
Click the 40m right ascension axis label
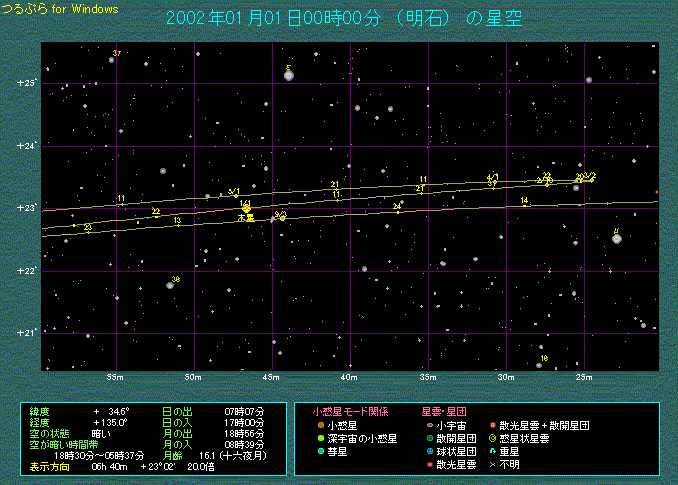click(x=349, y=377)
